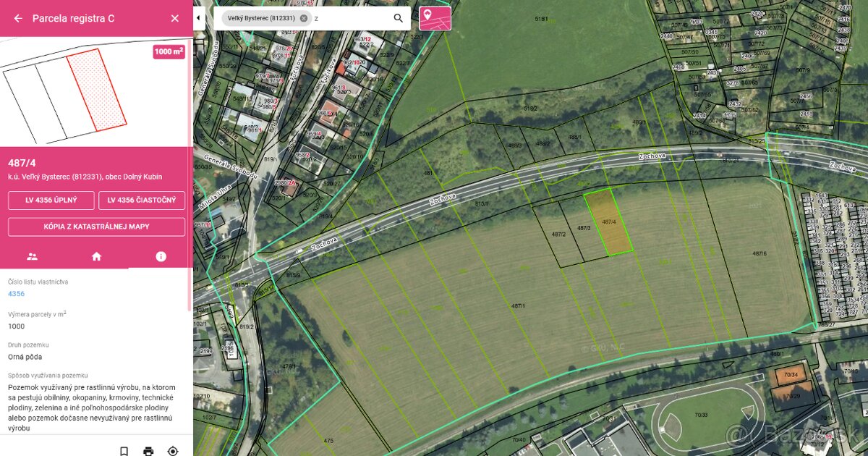Center map using the target locate icon
Image resolution: width=868 pixels, height=456 pixels.
click(172, 451)
